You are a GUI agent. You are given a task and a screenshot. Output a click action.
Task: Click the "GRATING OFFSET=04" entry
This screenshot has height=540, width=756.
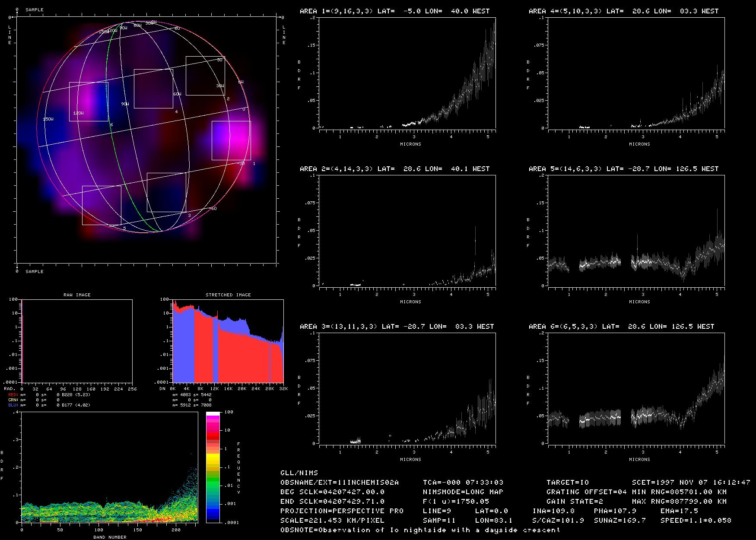tap(587, 492)
